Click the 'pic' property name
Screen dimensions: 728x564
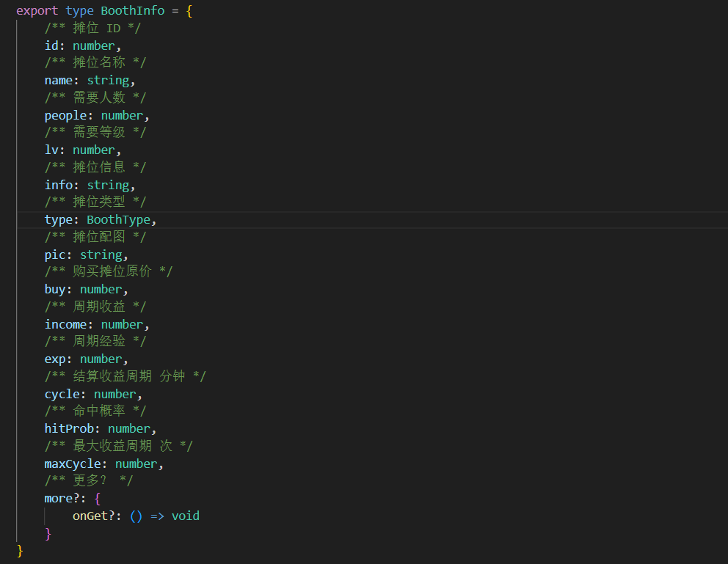tap(55, 254)
